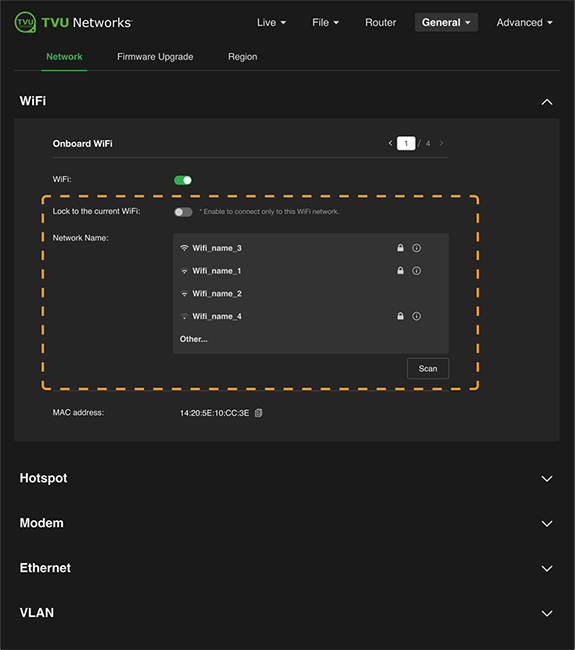Click the Modem section title

pyautogui.click(x=42, y=523)
